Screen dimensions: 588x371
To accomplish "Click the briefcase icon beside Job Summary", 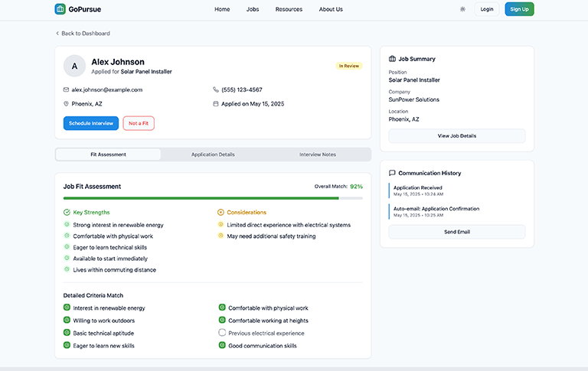I will (x=392, y=59).
